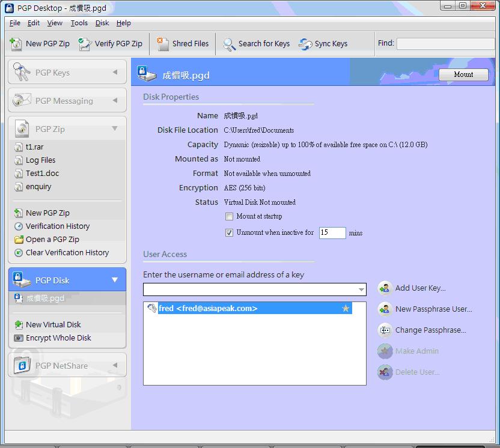Collapse the PGP Zip panel
This screenshot has height=448, width=500.
click(x=115, y=129)
